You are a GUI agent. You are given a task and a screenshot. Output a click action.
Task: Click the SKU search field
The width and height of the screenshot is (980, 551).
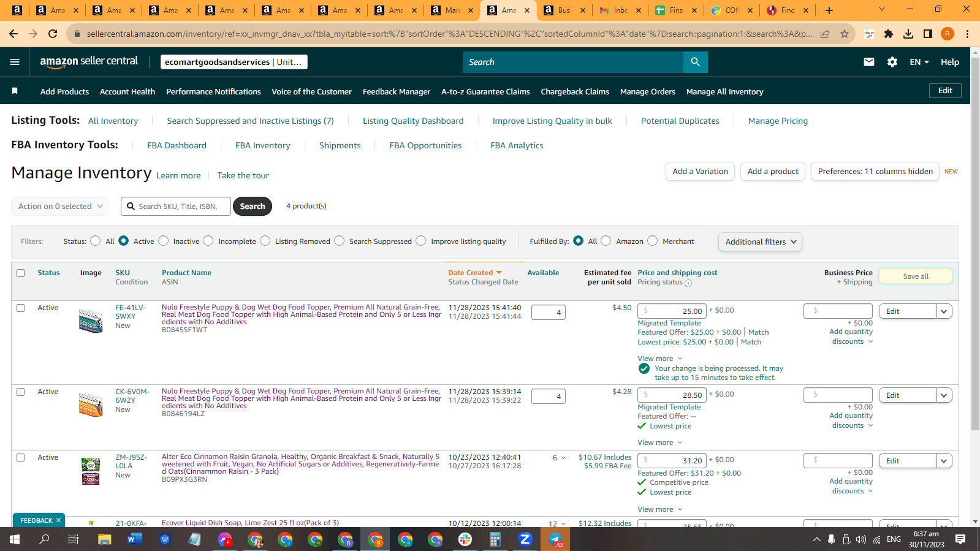tap(176, 207)
